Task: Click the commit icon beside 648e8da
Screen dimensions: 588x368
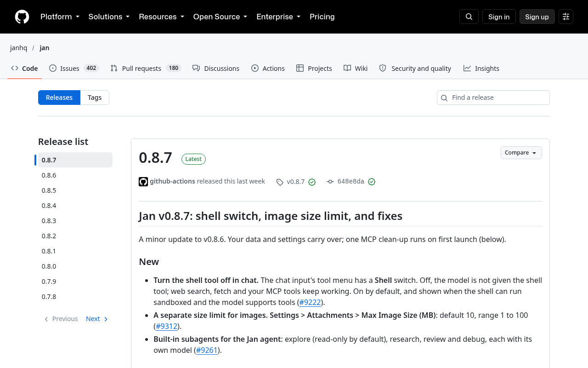Action: [x=330, y=182]
